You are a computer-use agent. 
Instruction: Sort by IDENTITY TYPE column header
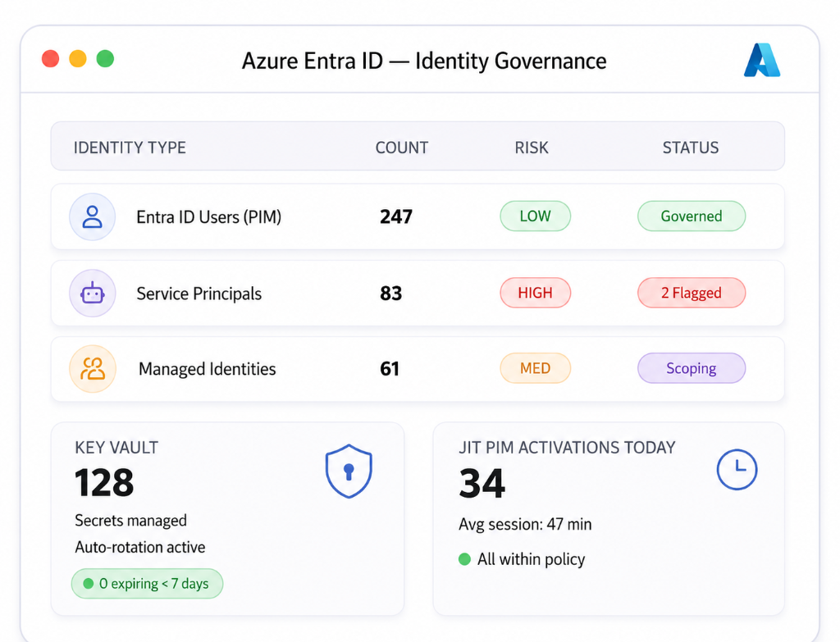pos(130,148)
